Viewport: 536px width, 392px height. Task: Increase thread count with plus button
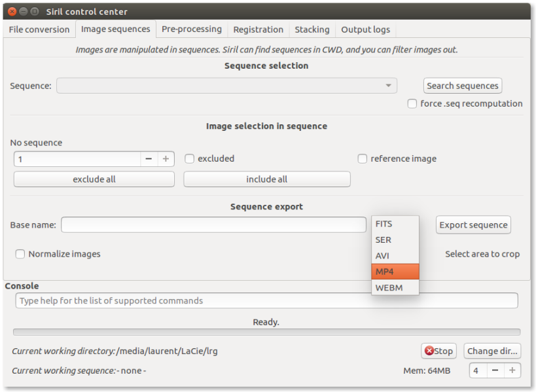512,370
